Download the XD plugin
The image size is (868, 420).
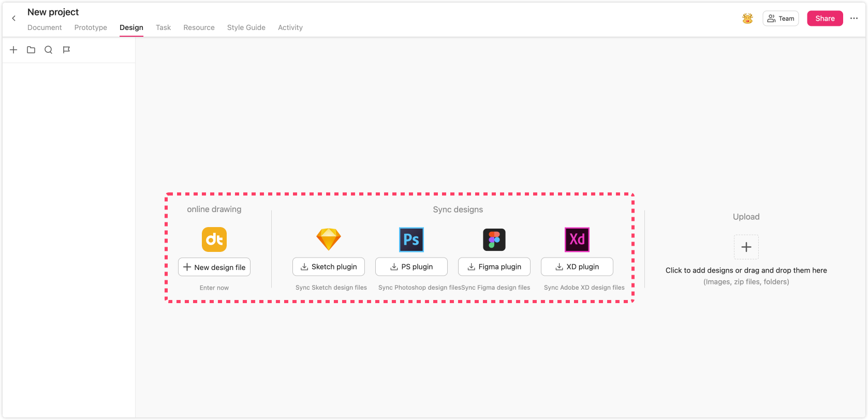[577, 266]
